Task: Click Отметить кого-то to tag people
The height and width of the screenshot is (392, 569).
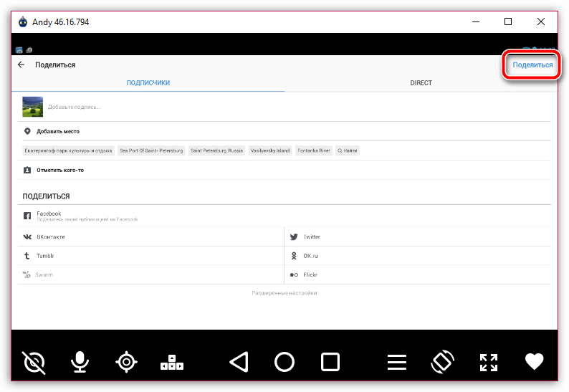Action: (x=284, y=170)
